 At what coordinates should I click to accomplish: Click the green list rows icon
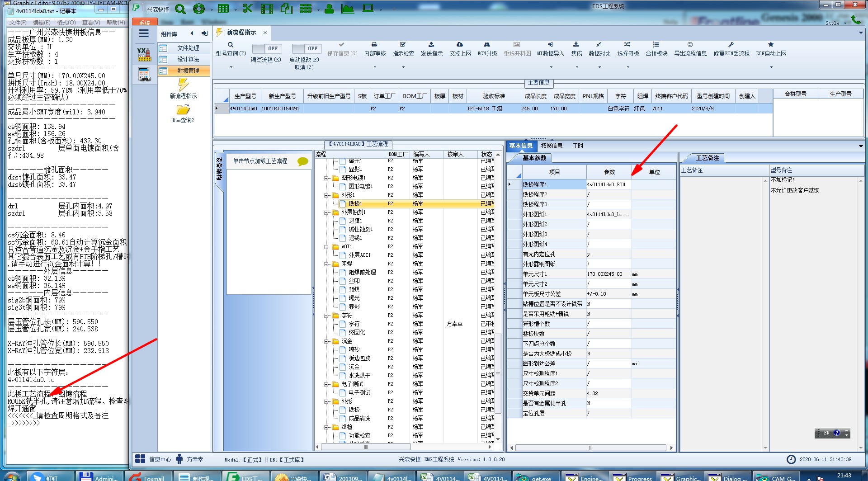pyautogui.click(x=306, y=9)
